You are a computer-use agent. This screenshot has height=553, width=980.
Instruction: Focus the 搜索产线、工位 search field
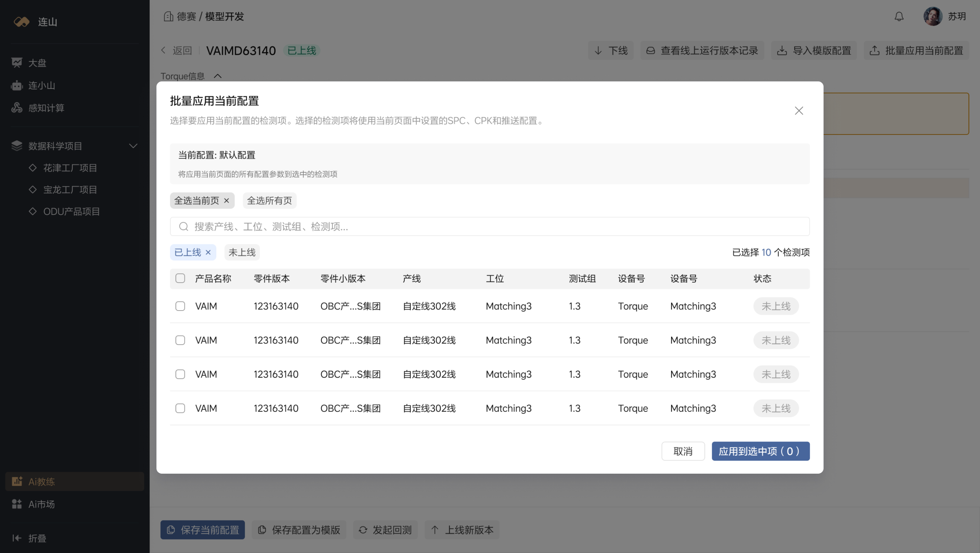490,227
